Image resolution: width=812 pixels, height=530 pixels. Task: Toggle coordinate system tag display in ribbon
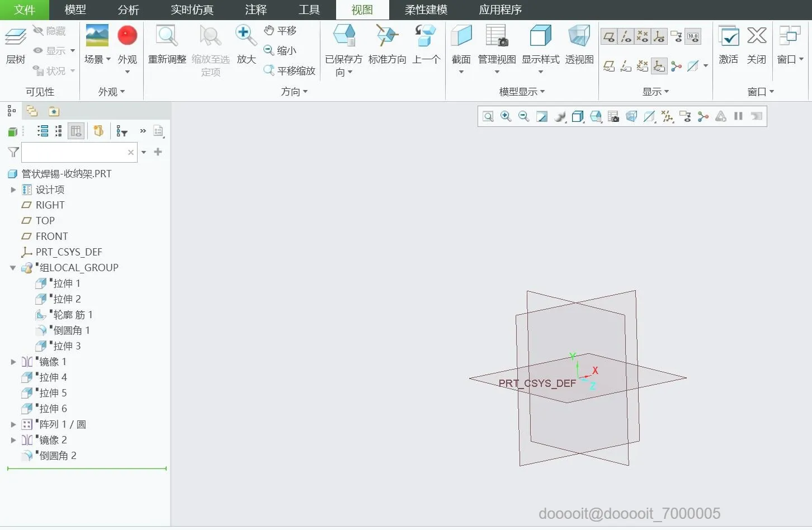659,66
